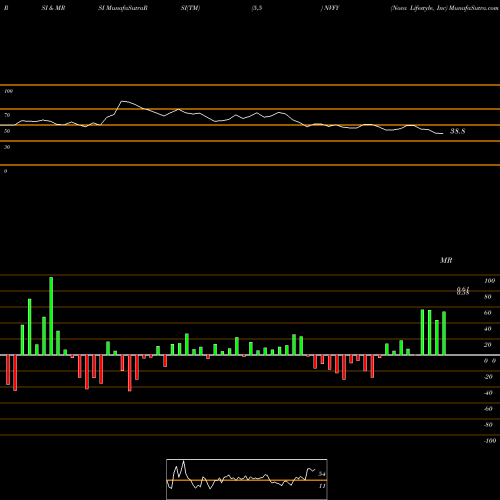The width and height of the screenshot is (500, 500).
Task: Open the mini RSI overview chart thumbnail
Action: coord(247,479)
